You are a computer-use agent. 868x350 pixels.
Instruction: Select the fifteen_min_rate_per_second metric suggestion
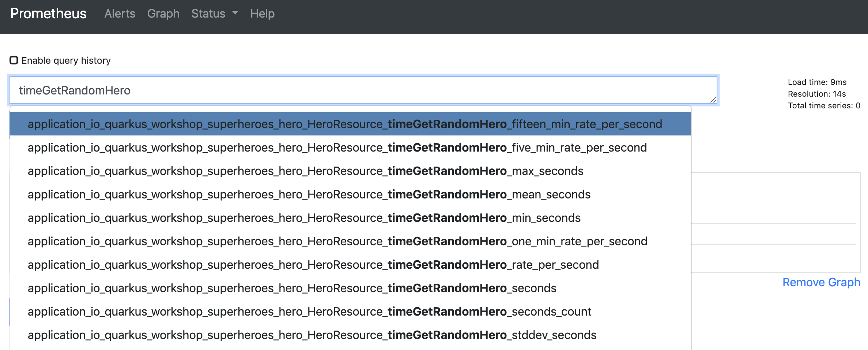coord(344,124)
